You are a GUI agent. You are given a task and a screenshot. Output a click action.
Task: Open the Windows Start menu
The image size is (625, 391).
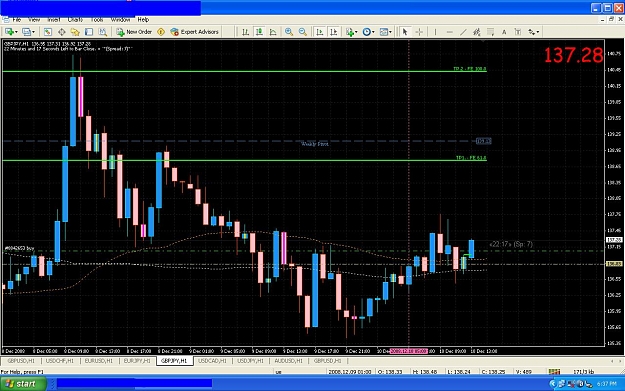click(23, 384)
